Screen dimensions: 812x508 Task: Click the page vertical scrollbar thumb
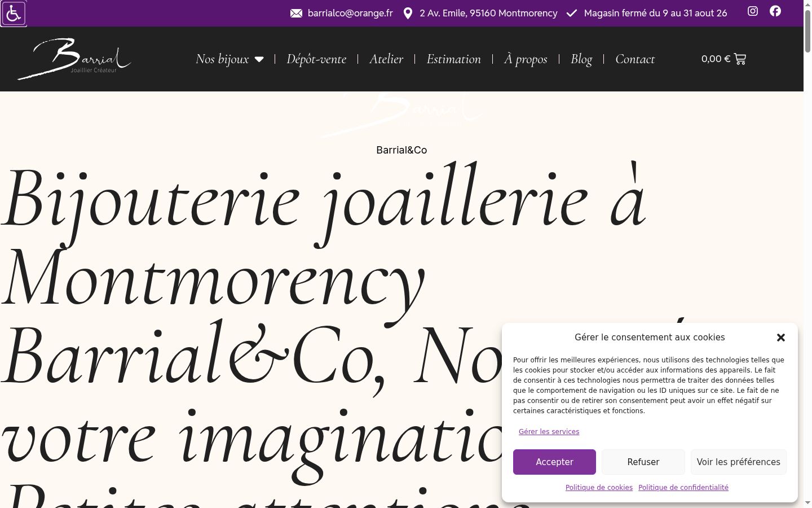click(807, 31)
